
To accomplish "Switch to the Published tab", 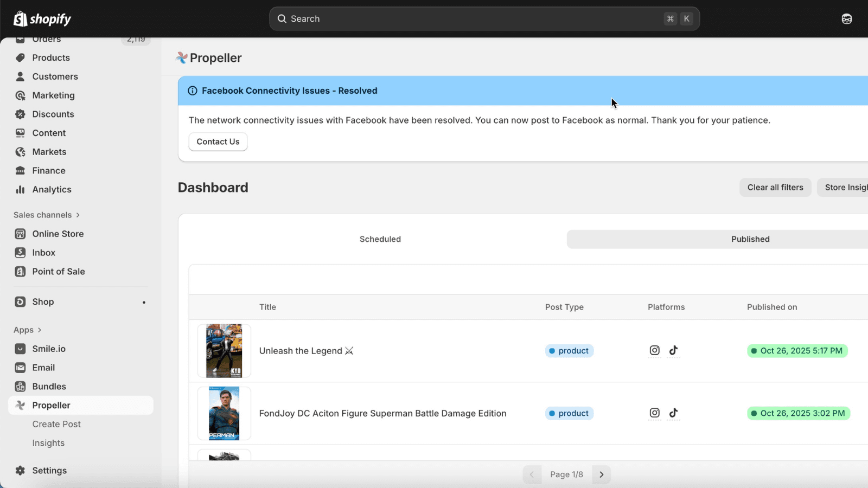I will 750,239.
